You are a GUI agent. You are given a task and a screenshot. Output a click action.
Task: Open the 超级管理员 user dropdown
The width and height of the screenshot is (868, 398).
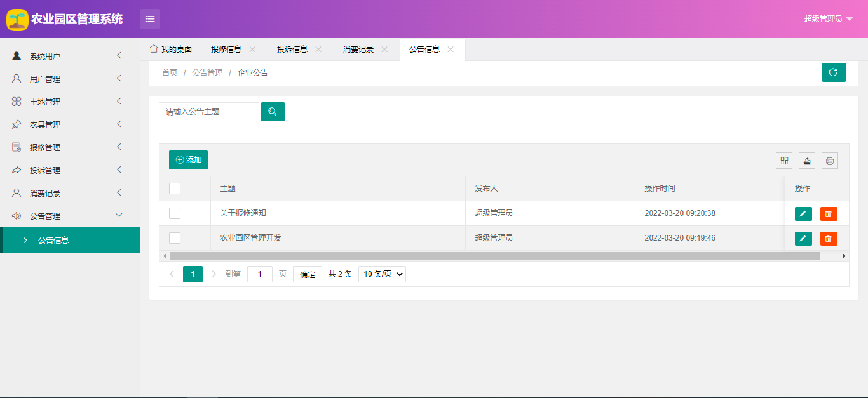828,19
